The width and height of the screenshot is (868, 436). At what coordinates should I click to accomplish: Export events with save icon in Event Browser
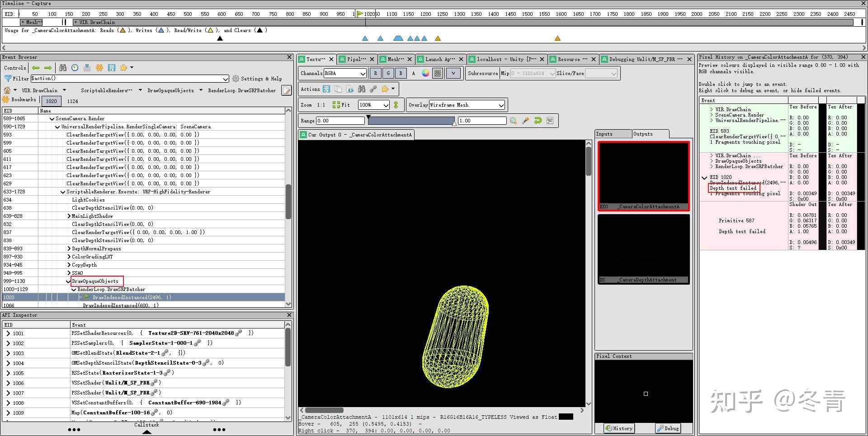[112, 68]
